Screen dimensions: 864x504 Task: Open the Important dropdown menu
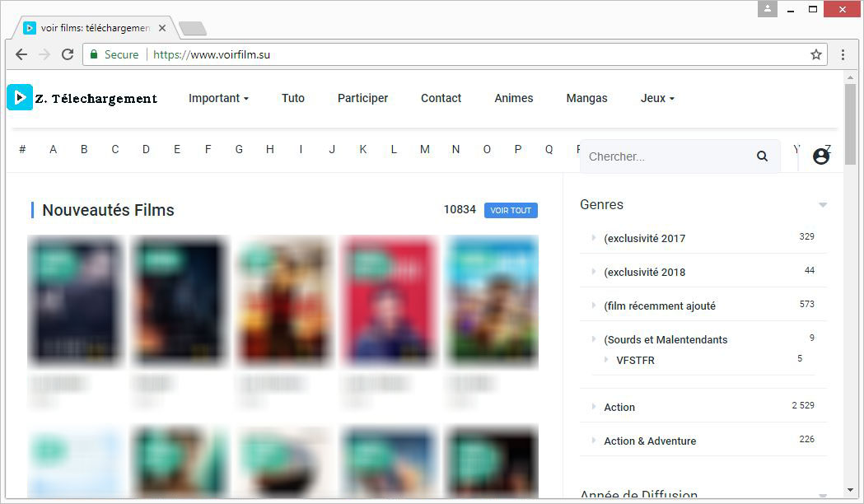[x=219, y=98]
